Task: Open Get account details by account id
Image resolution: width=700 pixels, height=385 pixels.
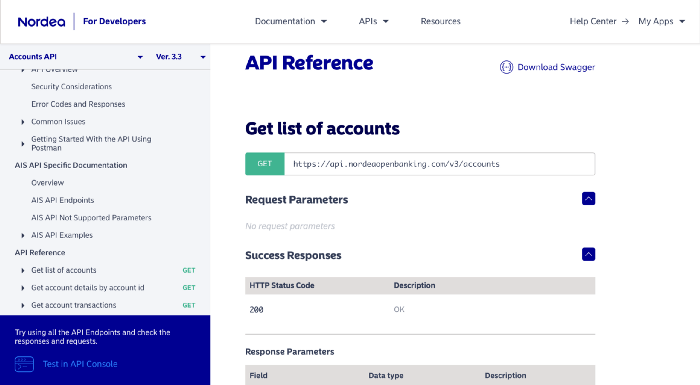Action: click(88, 288)
